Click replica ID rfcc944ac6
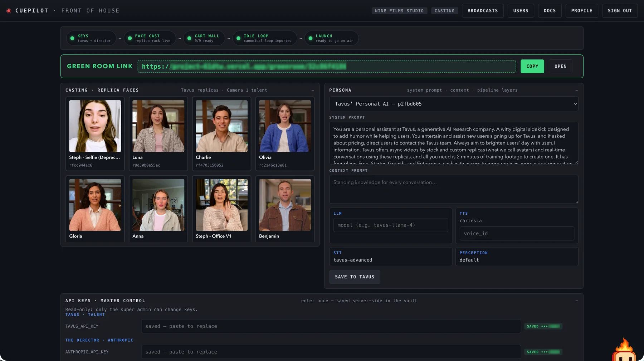Screen dimensions: 644x361 pos(80,165)
